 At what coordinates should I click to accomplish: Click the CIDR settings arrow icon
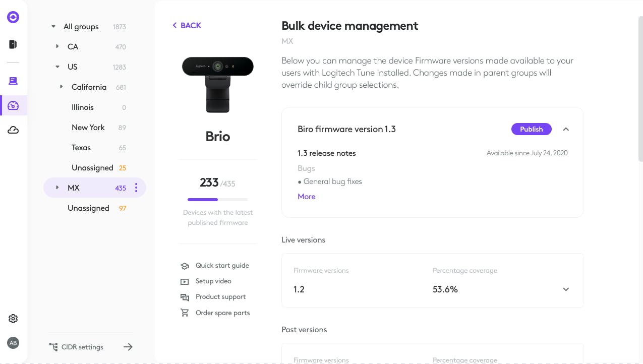(x=128, y=347)
